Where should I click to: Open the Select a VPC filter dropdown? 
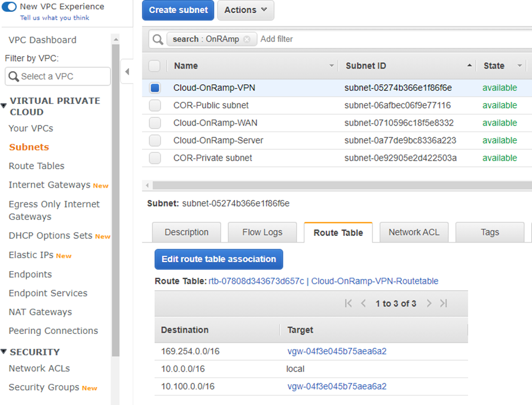(x=57, y=76)
